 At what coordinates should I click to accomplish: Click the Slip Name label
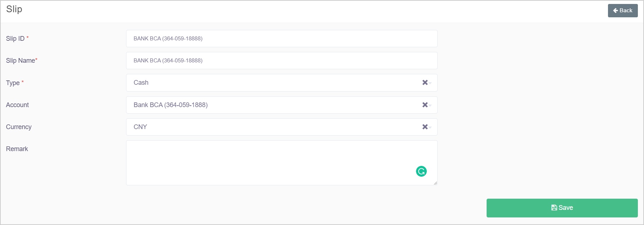pos(20,61)
